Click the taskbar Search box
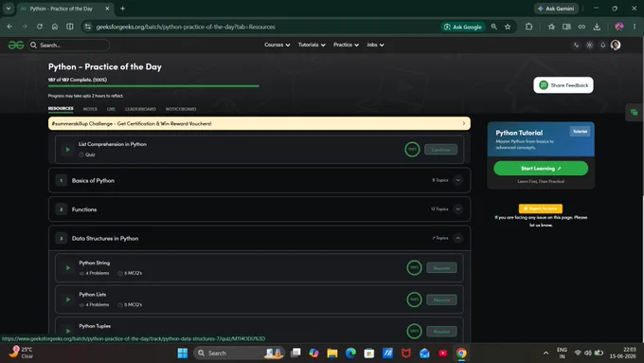Image resolution: width=644 pixels, height=363 pixels. [239, 354]
